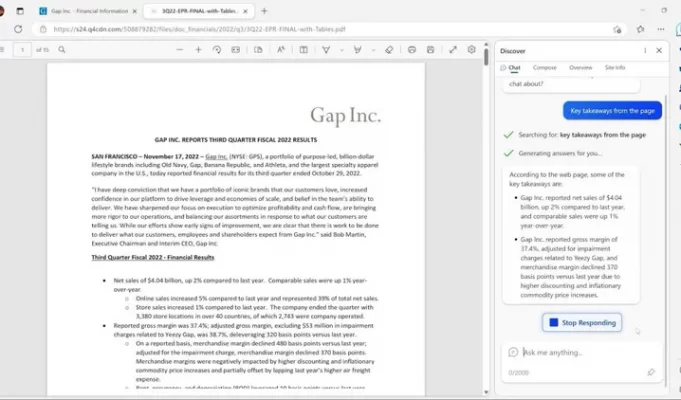Print the PDF using the printer icon
Screen dimensions: 681x400
click(x=411, y=49)
